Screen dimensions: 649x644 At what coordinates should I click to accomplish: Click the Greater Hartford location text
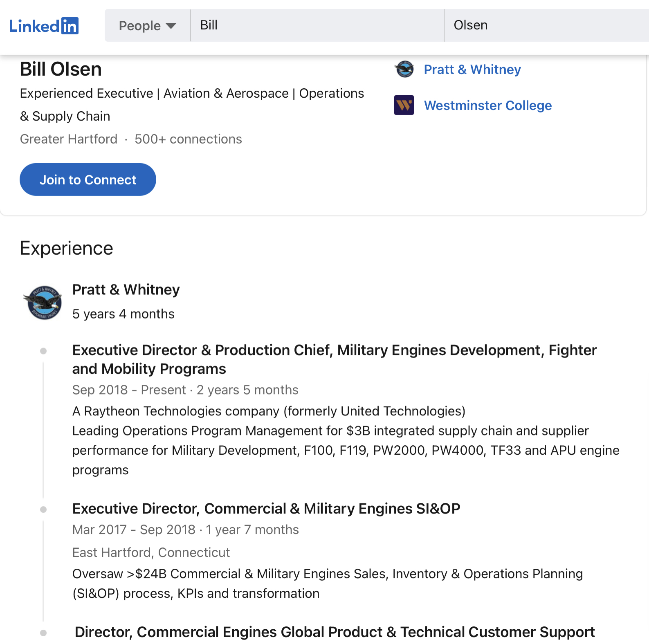(x=69, y=139)
